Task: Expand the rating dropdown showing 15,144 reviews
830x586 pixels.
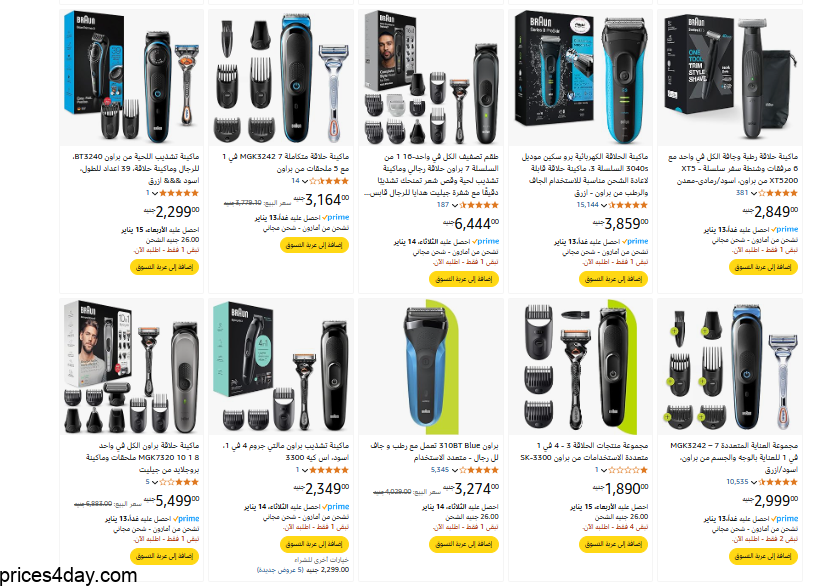Action: coord(604,205)
